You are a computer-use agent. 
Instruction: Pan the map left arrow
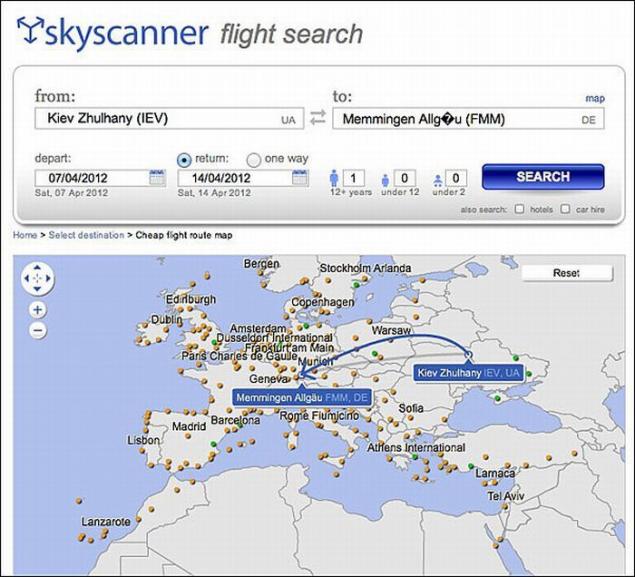tap(27, 278)
